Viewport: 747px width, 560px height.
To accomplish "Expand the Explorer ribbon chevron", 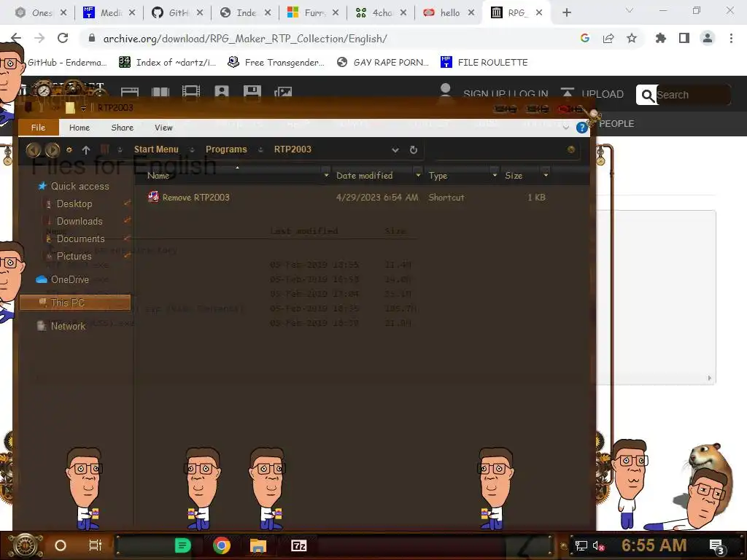I will point(565,128).
